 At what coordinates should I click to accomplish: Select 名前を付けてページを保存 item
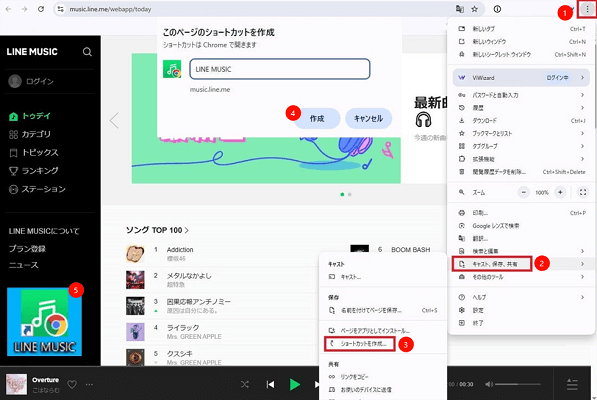pyautogui.click(x=383, y=311)
